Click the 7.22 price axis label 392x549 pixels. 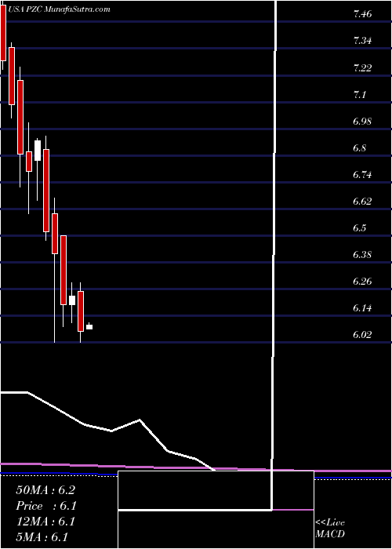click(x=362, y=68)
